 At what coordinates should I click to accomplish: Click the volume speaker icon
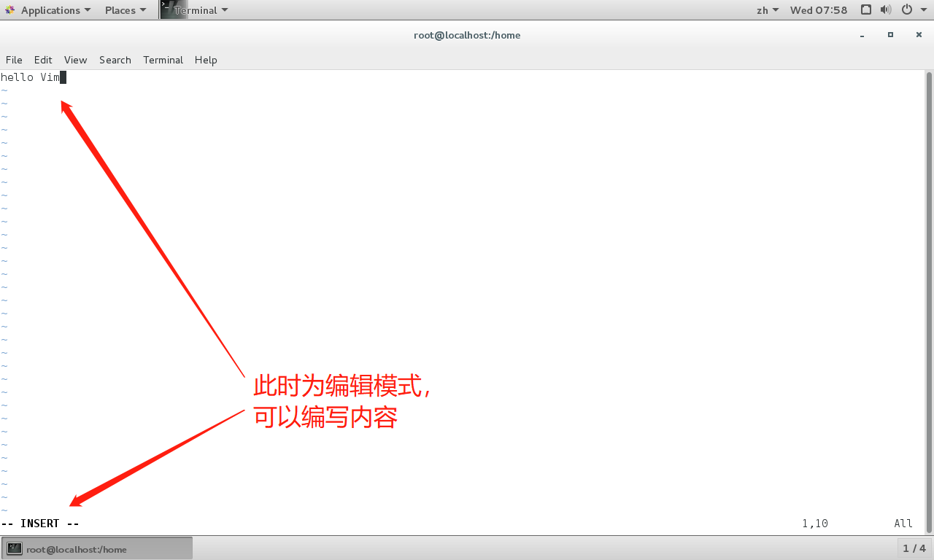click(885, 9)
